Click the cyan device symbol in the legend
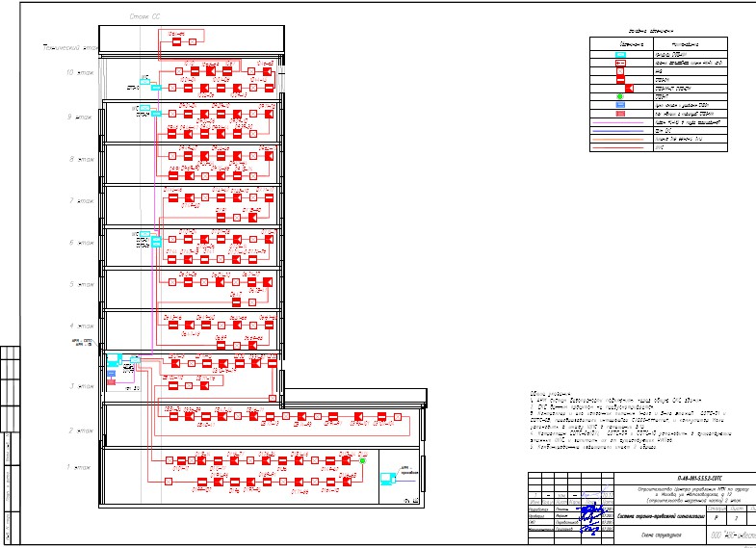The width and height of the screenshot is (756, 548). point(621,55)
